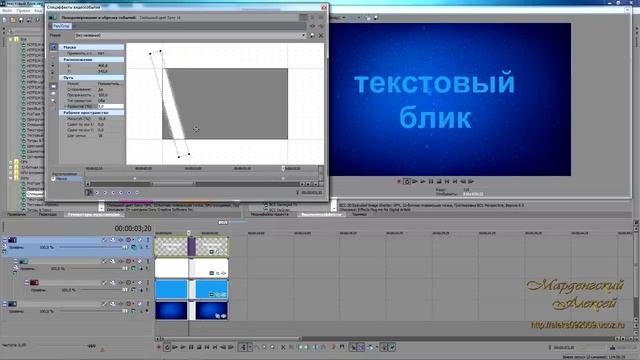Go to next keyframe in Pan/Crop

113,192
